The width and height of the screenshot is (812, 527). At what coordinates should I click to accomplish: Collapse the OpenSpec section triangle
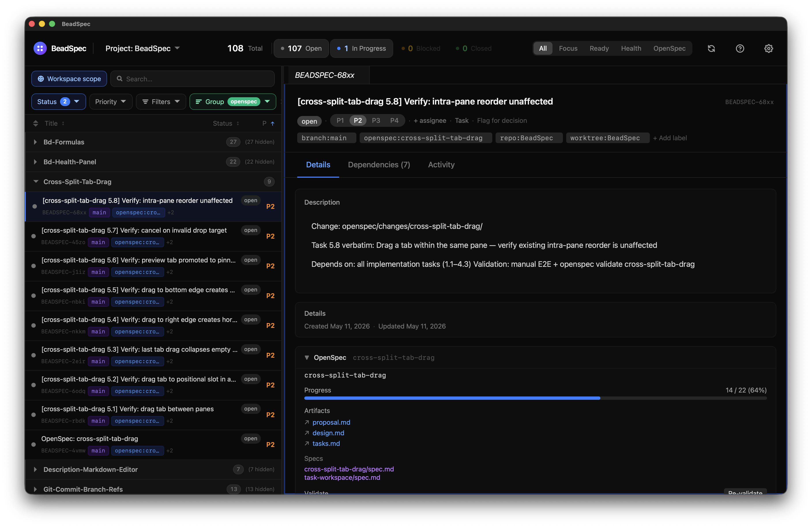click(307, 358)
